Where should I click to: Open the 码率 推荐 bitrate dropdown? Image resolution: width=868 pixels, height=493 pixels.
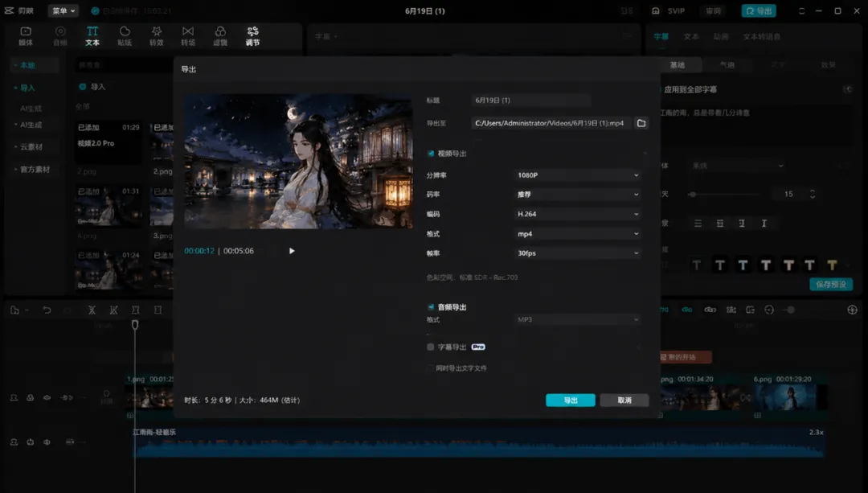pyautogui.click(x=577, y=195)
